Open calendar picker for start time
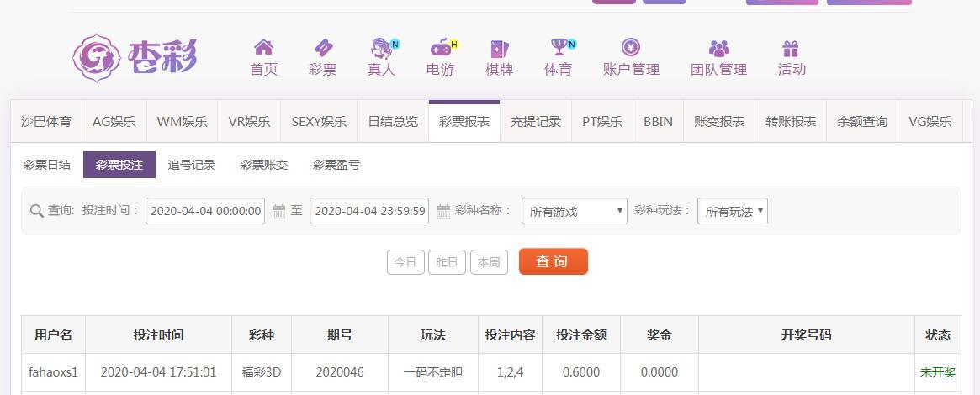Viewport: 980px width, 395px height. click(x=279, y=211)
